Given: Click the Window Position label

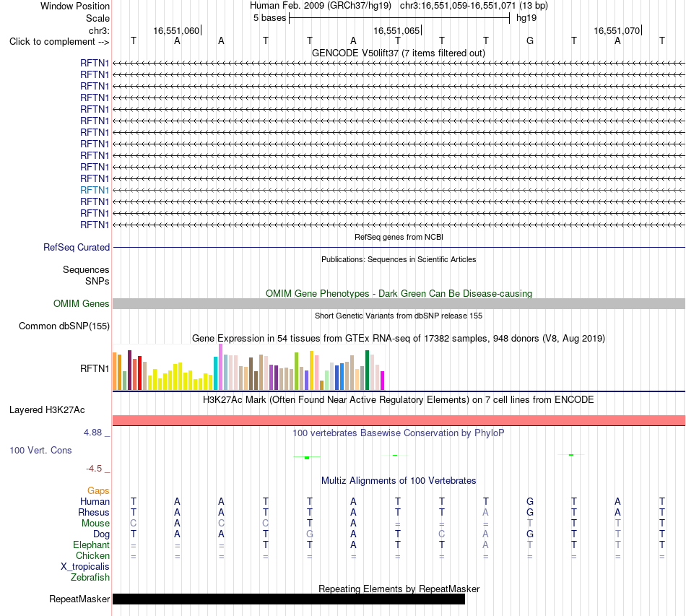Looking at the screenshot, I should [x=75, y=6].
